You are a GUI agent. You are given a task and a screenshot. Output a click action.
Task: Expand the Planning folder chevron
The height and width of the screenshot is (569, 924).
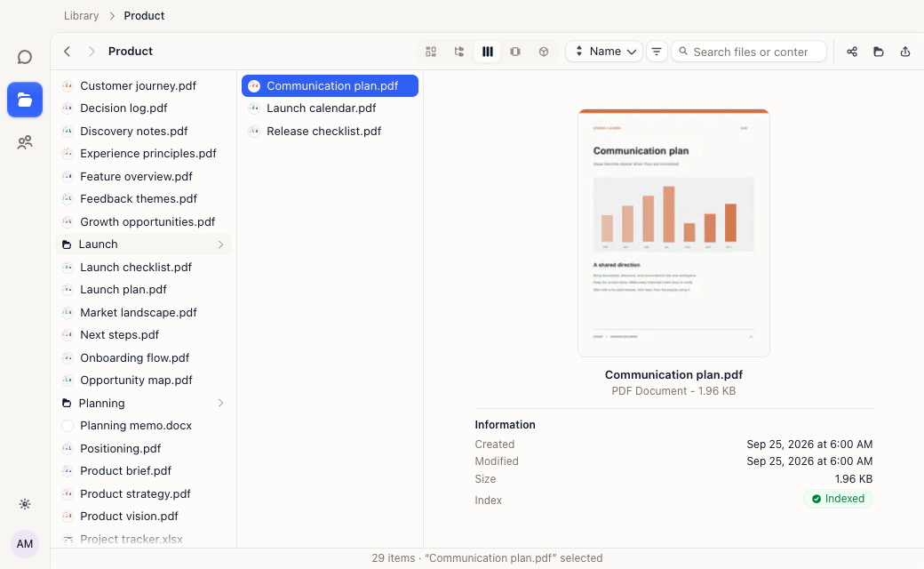pyautogui.click(x=221, y=404)
